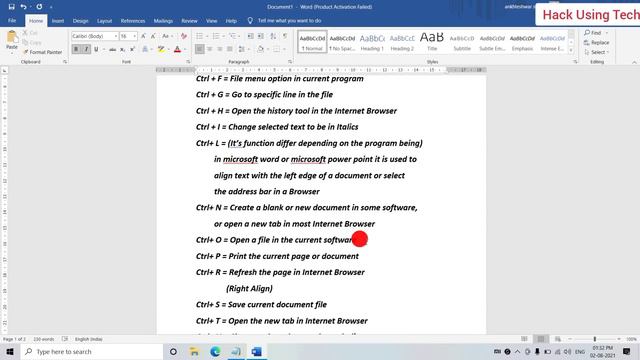640x360 pixels.
Task: Open Microsoft Edge from the taskbar
Action: (215, 351)
